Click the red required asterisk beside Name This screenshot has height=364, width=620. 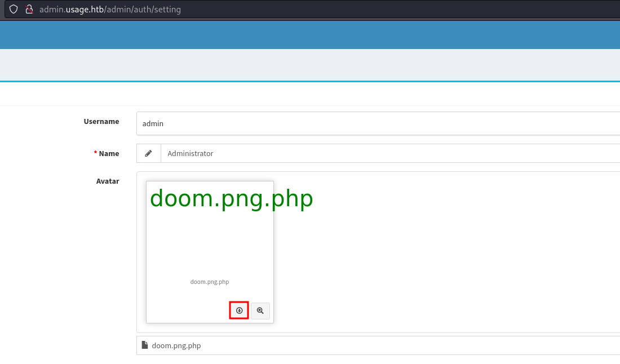[x=95, y=153]
